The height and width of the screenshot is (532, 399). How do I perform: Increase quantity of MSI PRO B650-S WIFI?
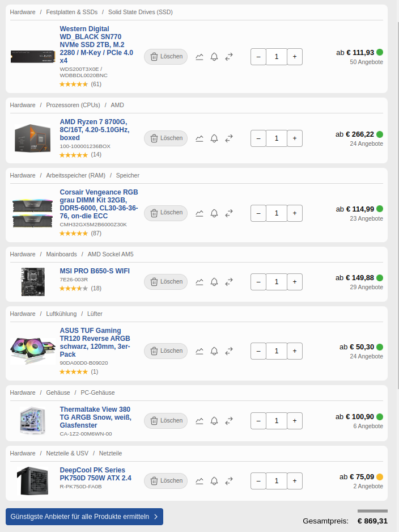295,282
